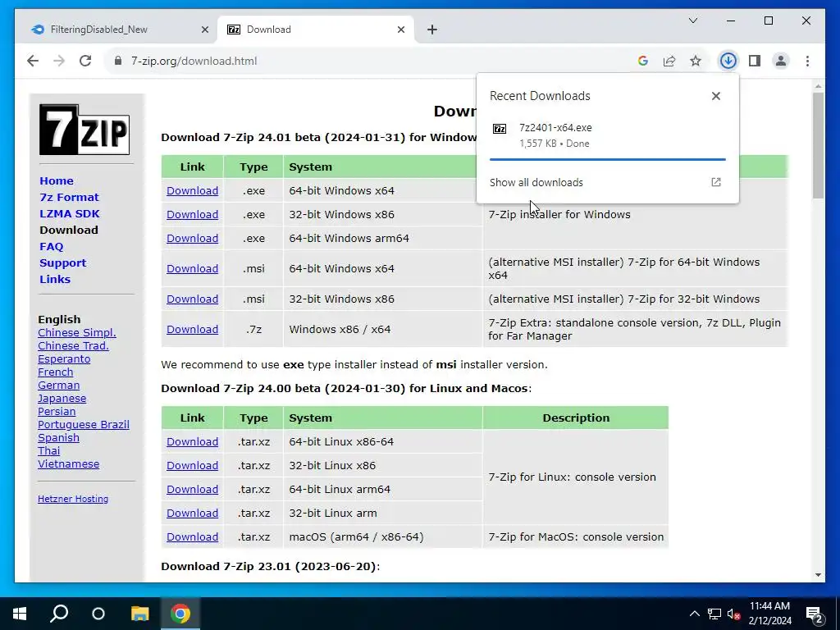This screenshot has width=840, height=630.
Task: Download tar.xz for 64-bit Linux x86-64
Action: click(192, 442)
